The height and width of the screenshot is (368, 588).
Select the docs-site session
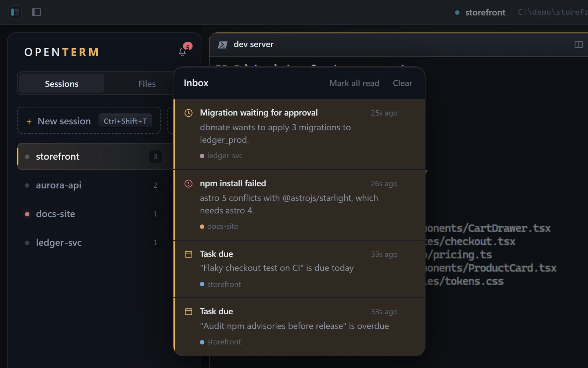(95, 214)
